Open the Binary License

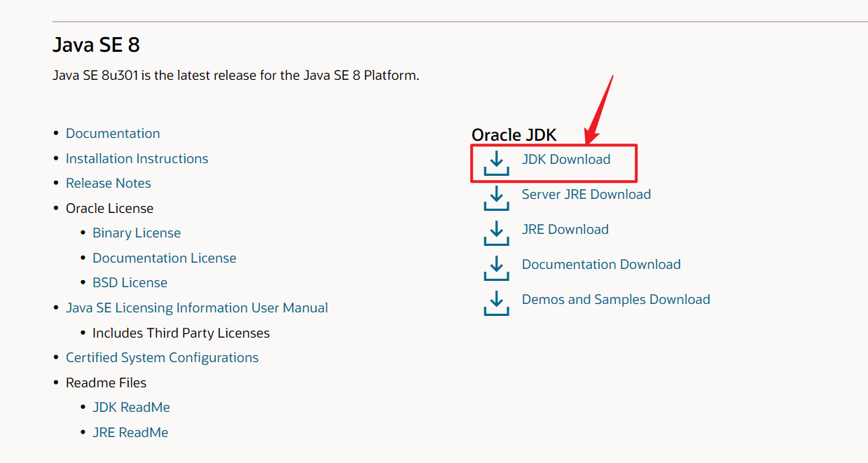[x=136, y=233]
